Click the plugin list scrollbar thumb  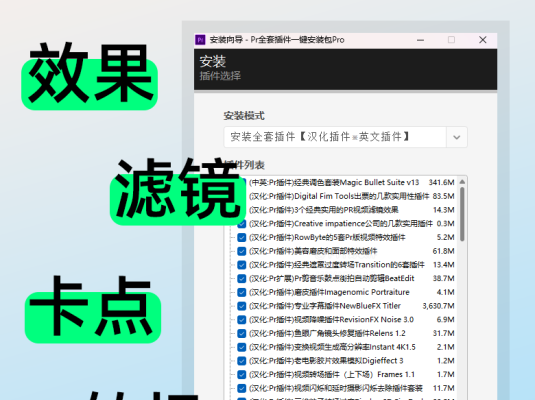(x=462, y=214)
